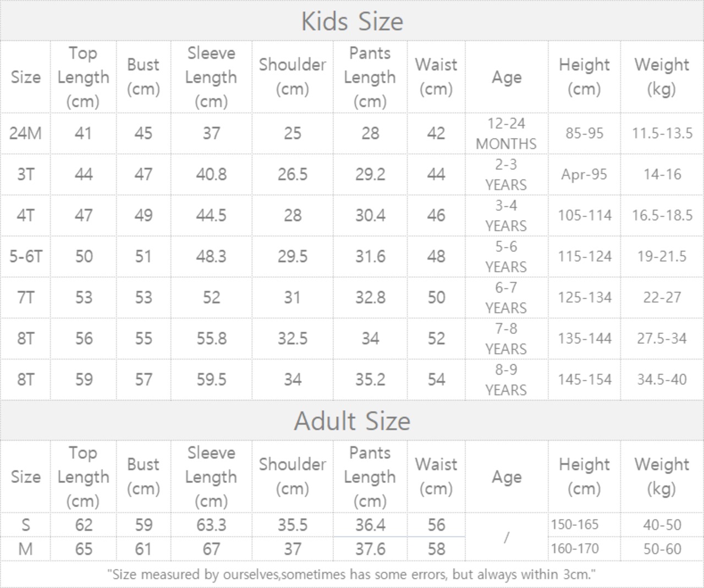Screen dimensions: 704x588
Task: Click the 11.5-13.5 weight cell
Action: point(662,133)
